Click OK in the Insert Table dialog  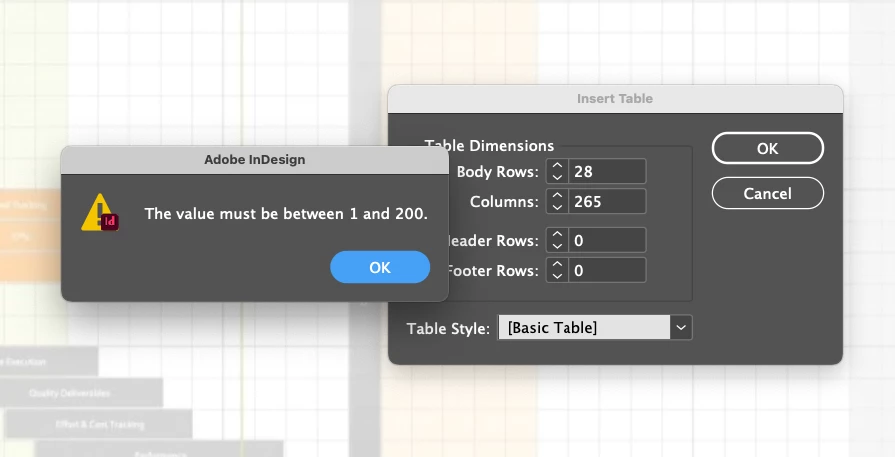click(768, 148)
